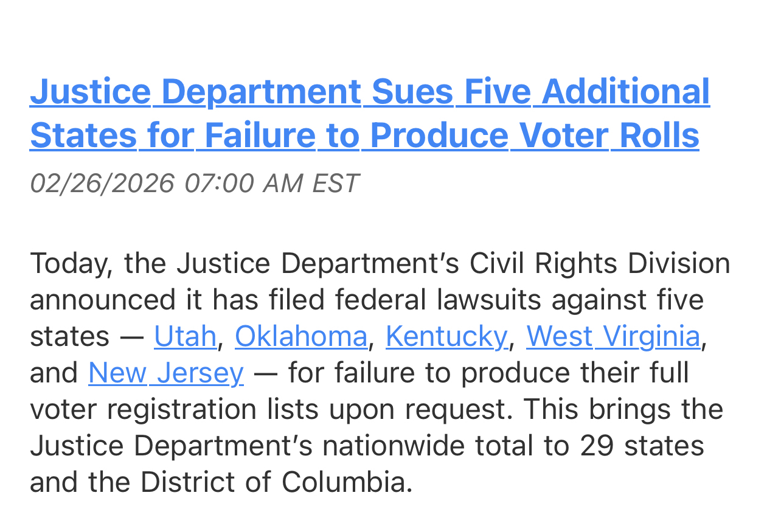781x532 pixels.
Task: Click the word Today in the paragraph
Action: [71, 264]
